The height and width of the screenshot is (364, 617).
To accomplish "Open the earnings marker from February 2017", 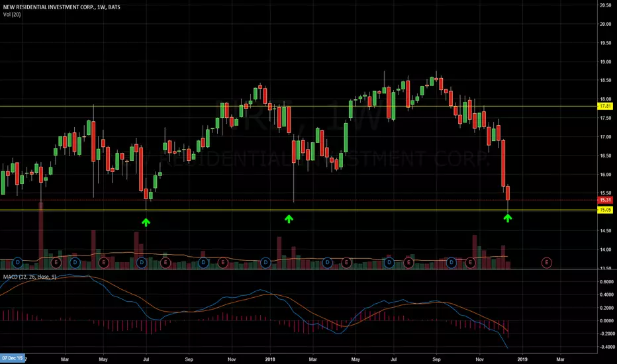I will click(56, 263).
